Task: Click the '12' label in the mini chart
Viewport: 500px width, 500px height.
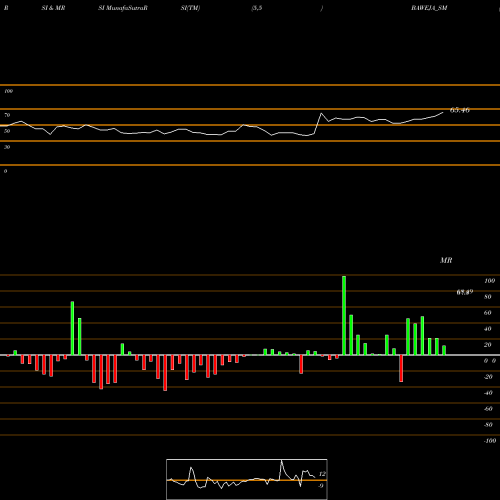Action: (x=322, y=474)
